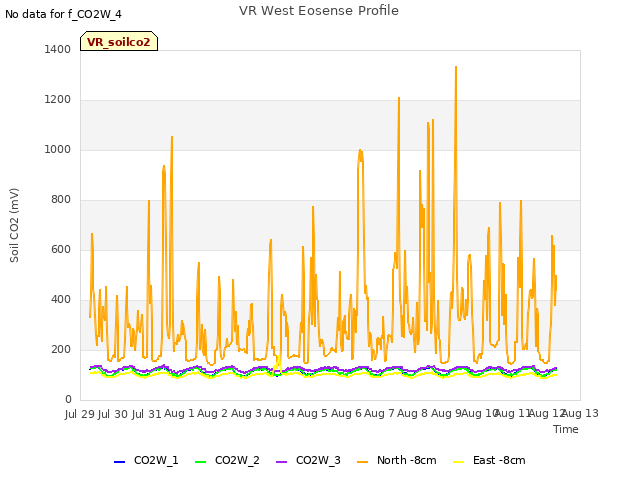This screenshot has height=480, width=640.
Task: Click the Aug 5 x-axis date label
Action: click(313, 413)
